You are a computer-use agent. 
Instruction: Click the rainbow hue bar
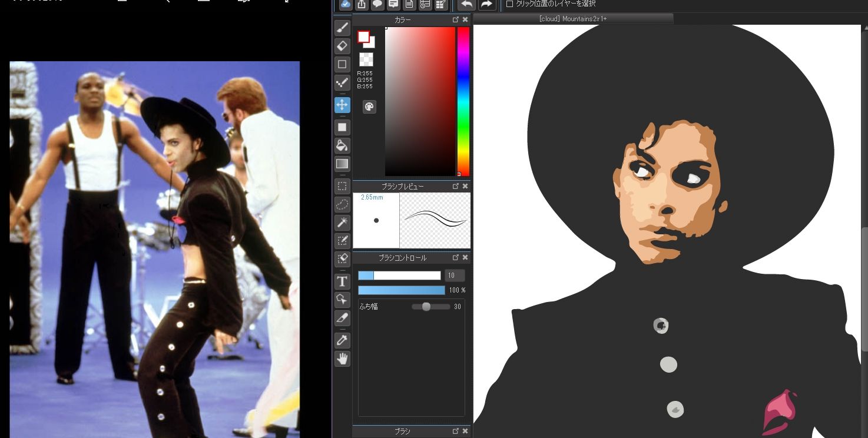pyautogui.click(x=463, y=101)
